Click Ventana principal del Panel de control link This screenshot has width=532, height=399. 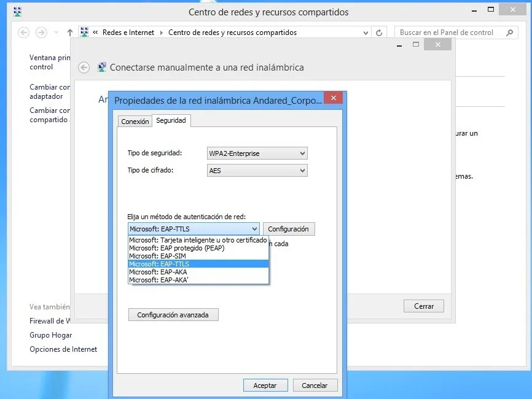50,62
